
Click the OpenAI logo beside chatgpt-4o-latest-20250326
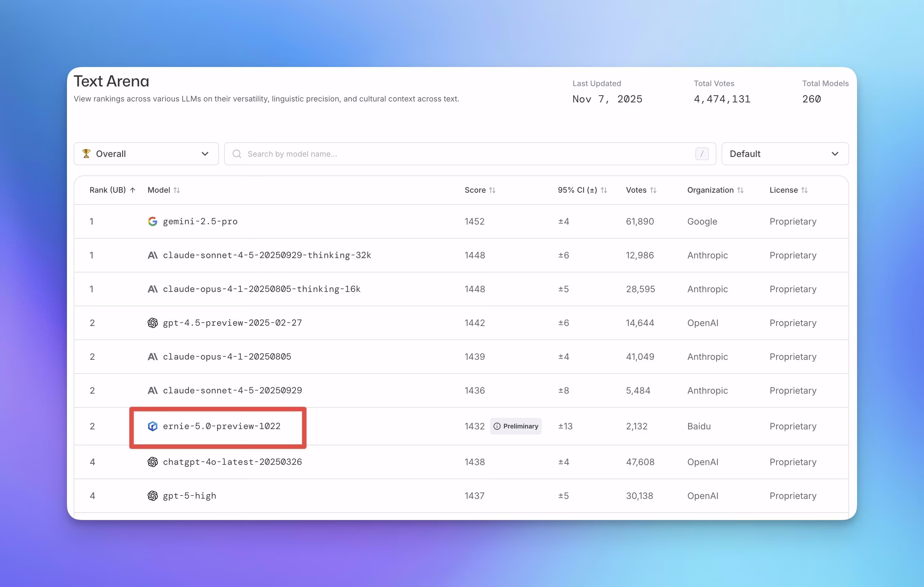152,462
